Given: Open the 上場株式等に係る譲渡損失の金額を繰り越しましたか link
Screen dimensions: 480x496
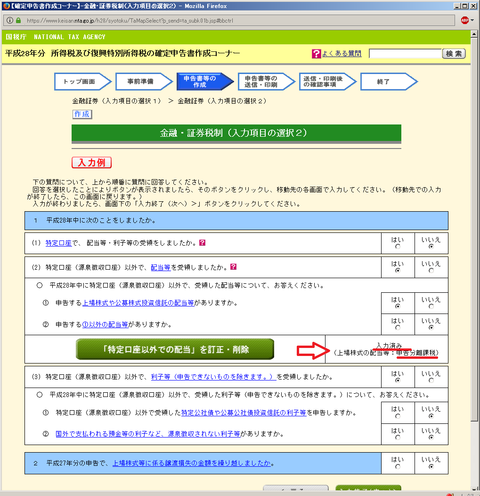Looking at the screenshot, I should click(192, 463).
